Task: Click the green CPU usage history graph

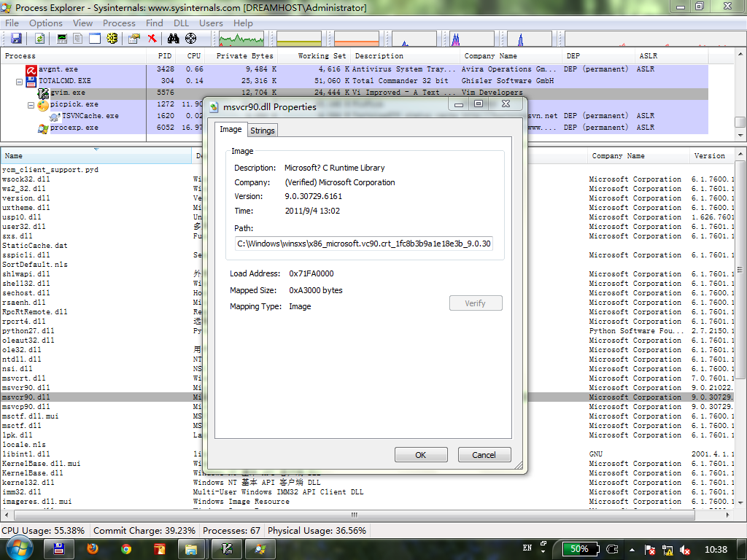Action: (241, 39)
